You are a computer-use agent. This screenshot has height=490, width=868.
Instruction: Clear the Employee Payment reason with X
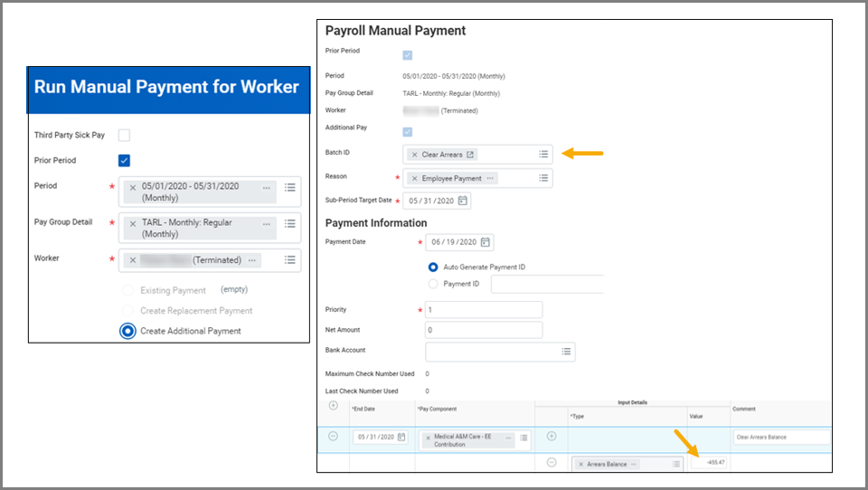coord(414,178)
